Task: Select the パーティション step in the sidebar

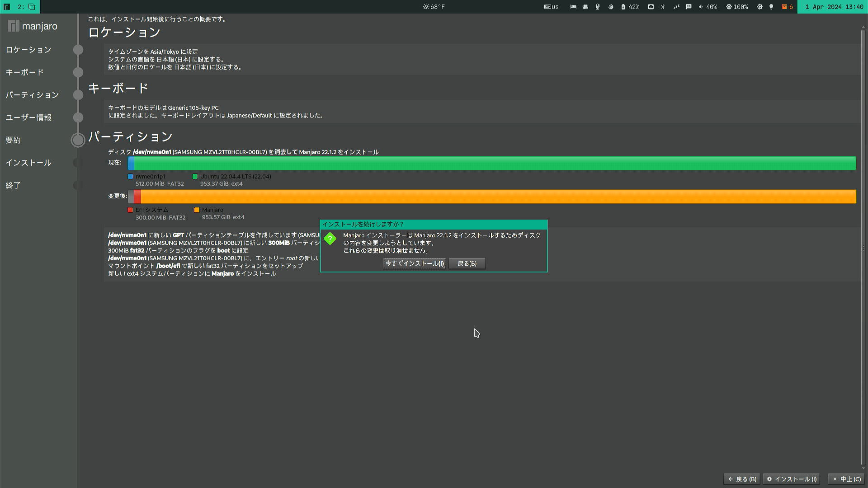Action: point(32,95)
